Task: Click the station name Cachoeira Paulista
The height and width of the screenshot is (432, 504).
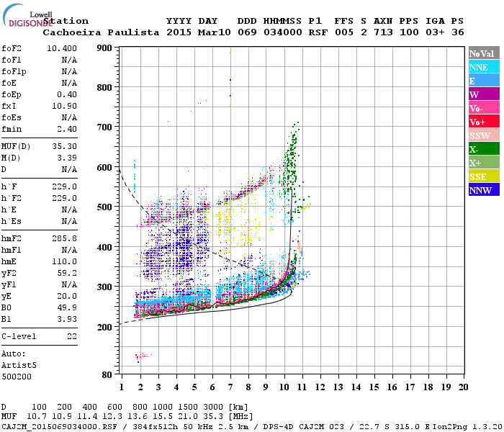Action: click(x=101, y=32)
